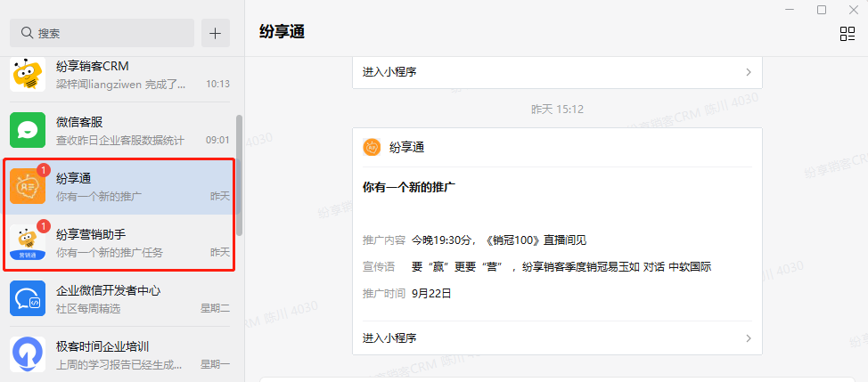Click the unread badge on 纷享通 avatar
Image resolution: width=868 pixels, height=382 pixels.
tap(44, 170)
